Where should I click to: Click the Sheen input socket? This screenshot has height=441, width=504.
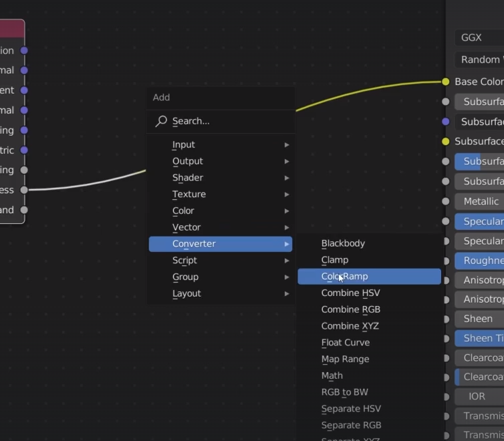click(446, 319)
